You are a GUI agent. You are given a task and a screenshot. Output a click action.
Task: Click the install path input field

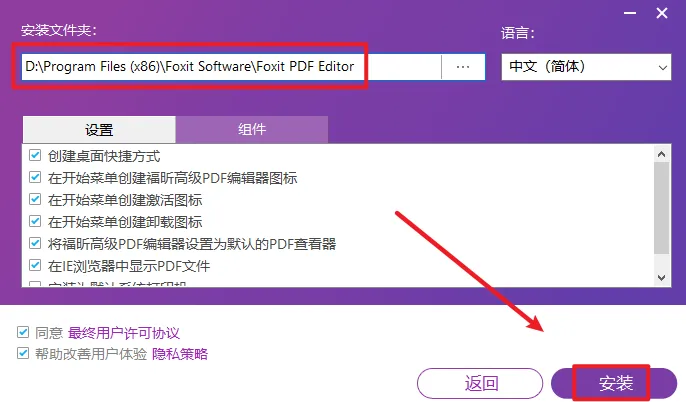tap(231, 67)
